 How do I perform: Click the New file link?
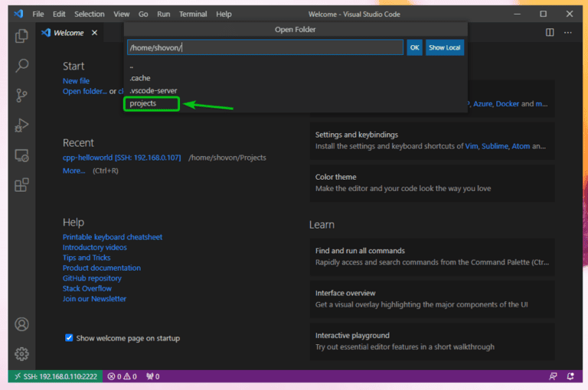tap(76, 81)
